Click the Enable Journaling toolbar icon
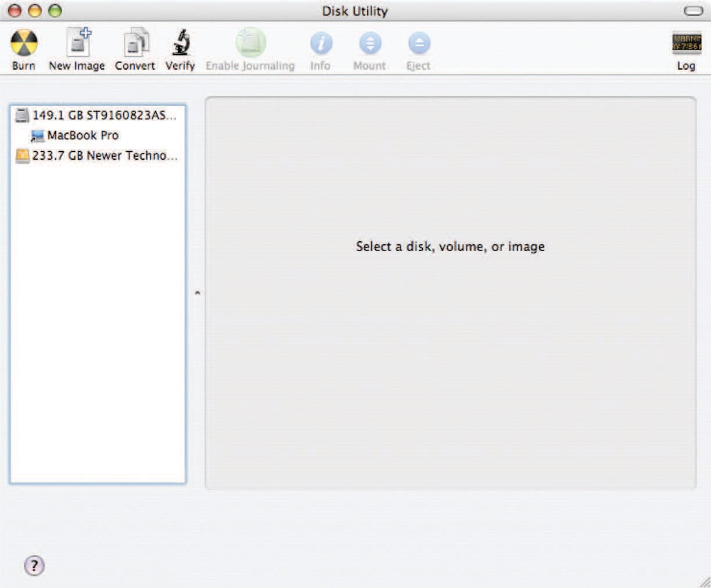The width and height of the screenshot is (711, 588). pos(250,44)
